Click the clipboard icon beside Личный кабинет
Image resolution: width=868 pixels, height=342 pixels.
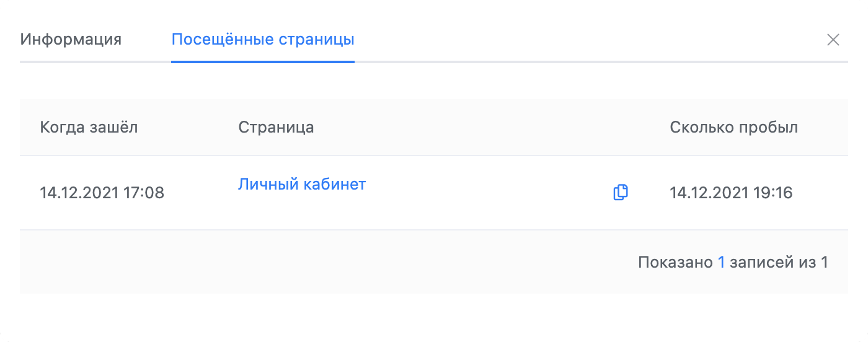coord(621,193)
